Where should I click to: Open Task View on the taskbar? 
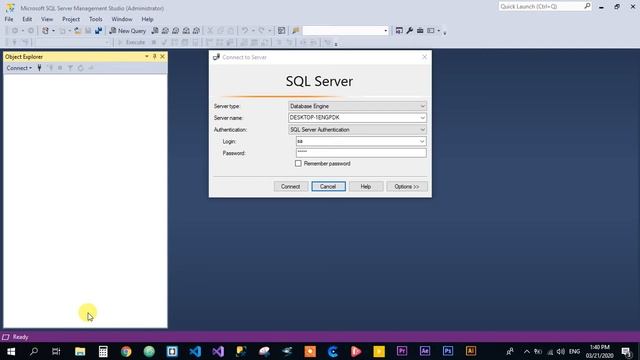[56, 351]
